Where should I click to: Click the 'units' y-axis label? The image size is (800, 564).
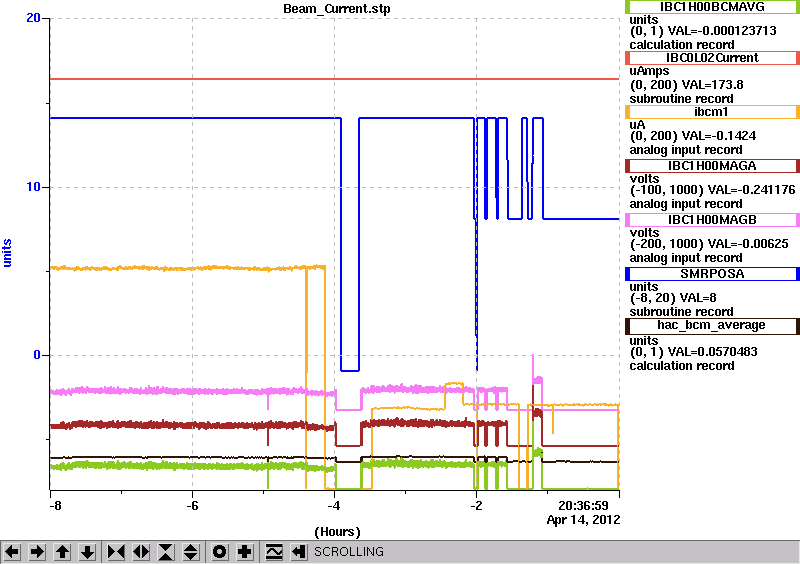pyautogui.click(x=7, y=253)
